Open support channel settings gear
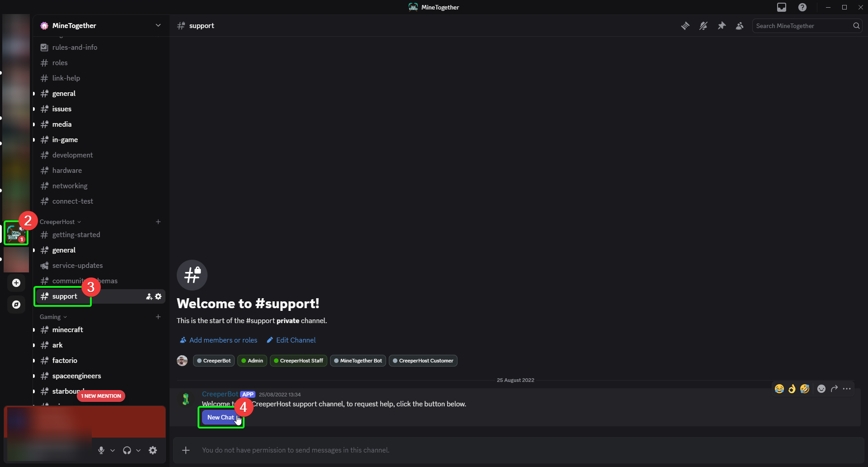Image resolution: width=868 pixels, height=467 pixels. [158, 296]
